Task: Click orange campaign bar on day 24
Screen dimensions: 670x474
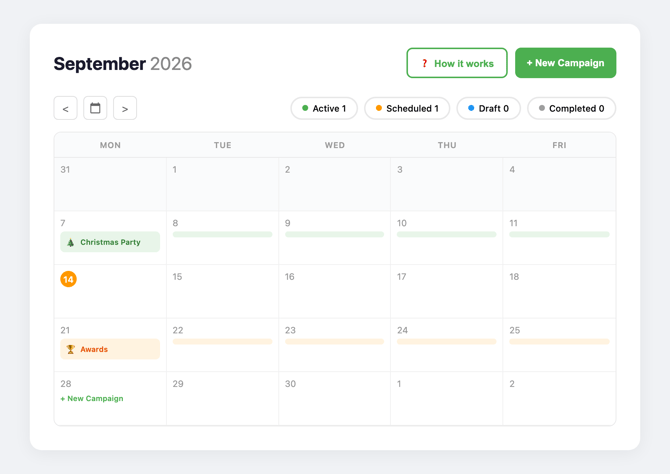Action: click(x=447, y=342)
